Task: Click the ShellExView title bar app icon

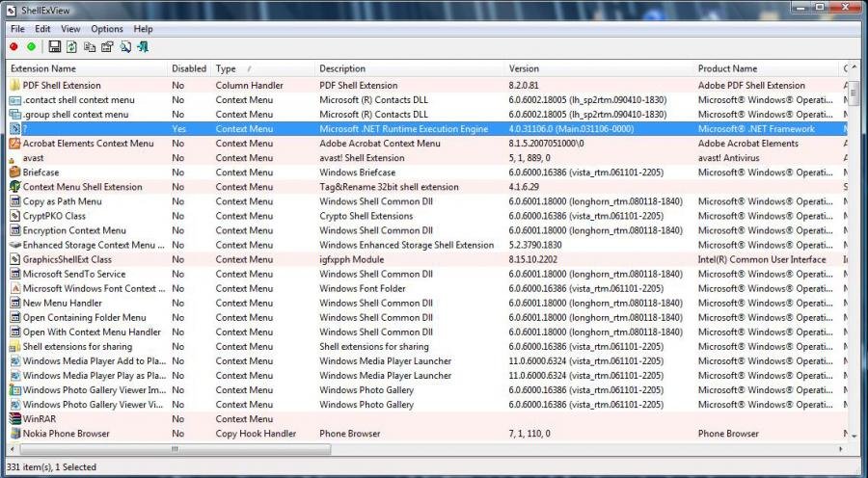Action: [x=11, y=11]
